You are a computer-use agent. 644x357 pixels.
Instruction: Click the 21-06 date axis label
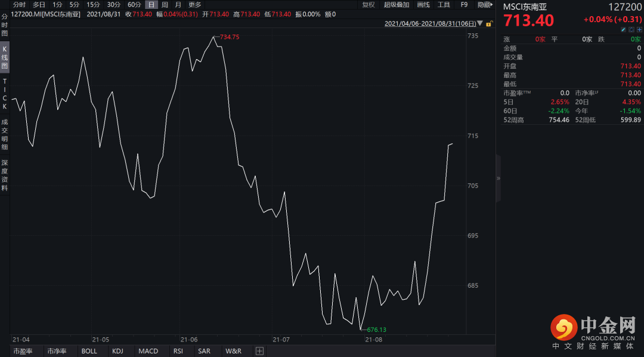[189, 340]
